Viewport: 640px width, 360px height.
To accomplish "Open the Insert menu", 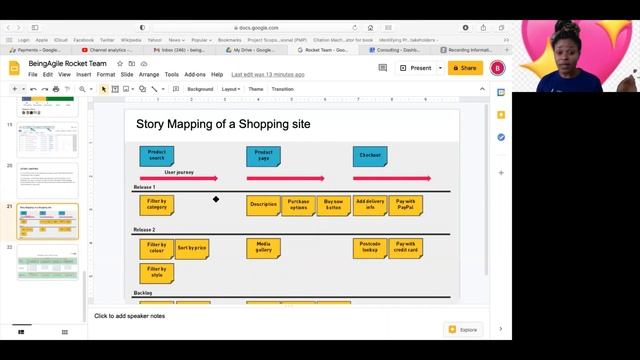I will pyautogui.click(x=83, y=75).
